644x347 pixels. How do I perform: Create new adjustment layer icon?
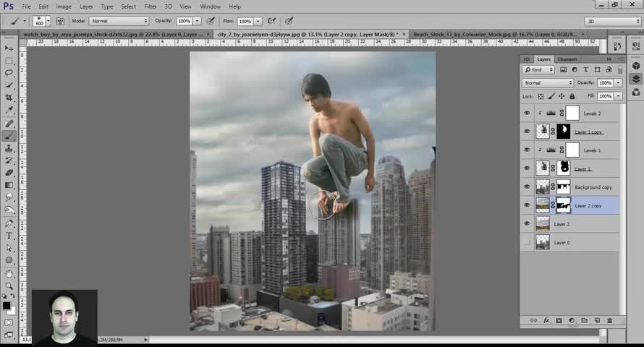pos(572,320)
